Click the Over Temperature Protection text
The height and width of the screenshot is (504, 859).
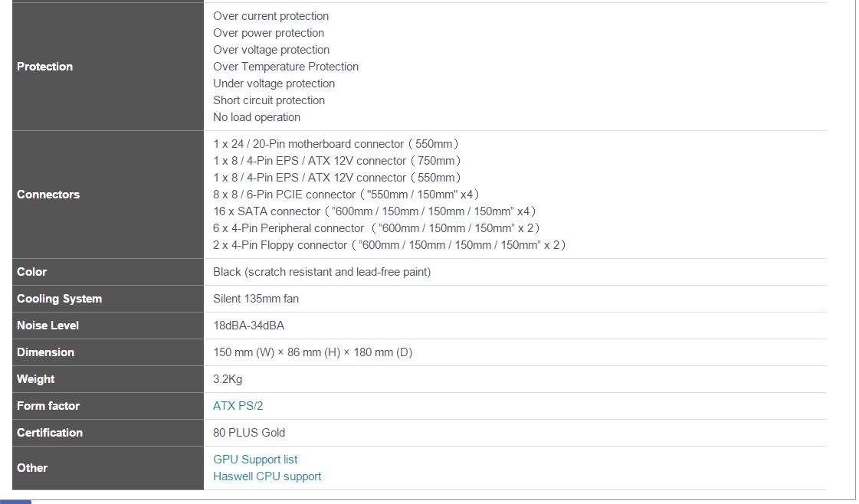point(286,67)
